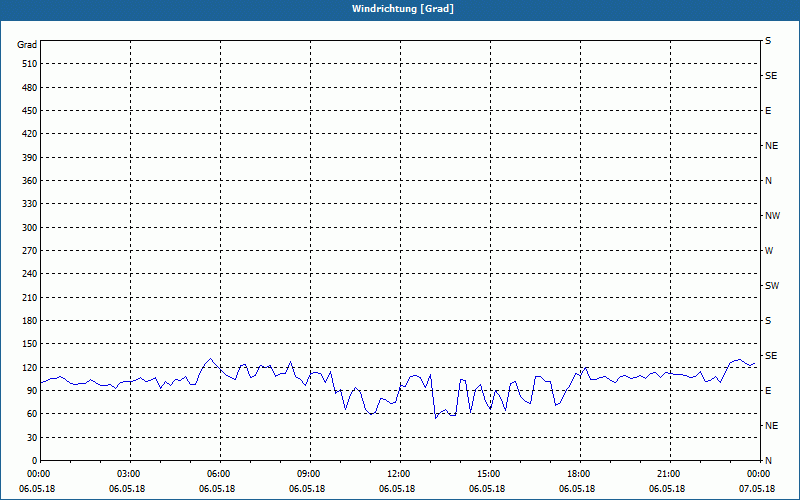800x500 pixels.
Task: Select the "NE" compass label above 390 gridline
Action: tap(771, 146)
